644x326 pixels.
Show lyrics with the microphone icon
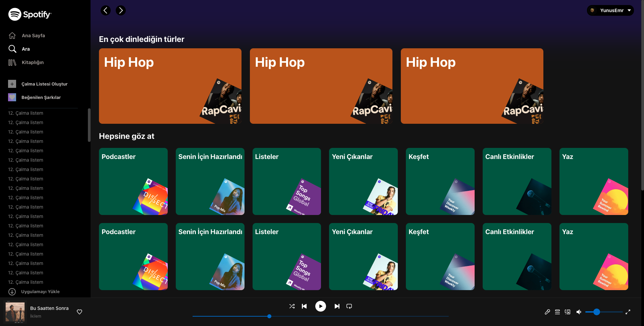click(x=547, y=312)
